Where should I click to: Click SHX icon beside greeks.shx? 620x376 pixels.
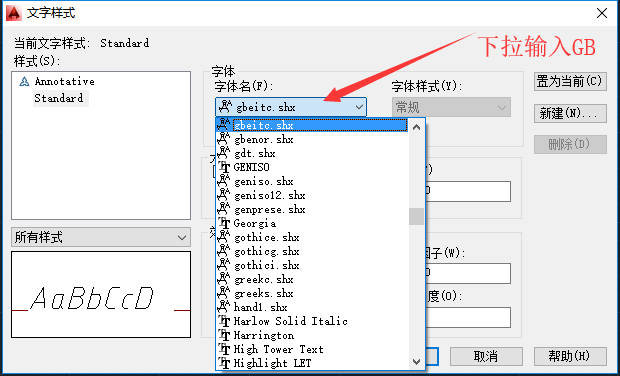[224, 293]
